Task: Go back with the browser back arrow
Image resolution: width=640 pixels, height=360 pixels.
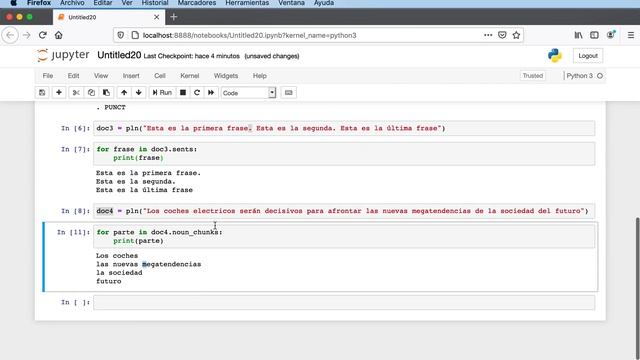Action: (10, 35)
